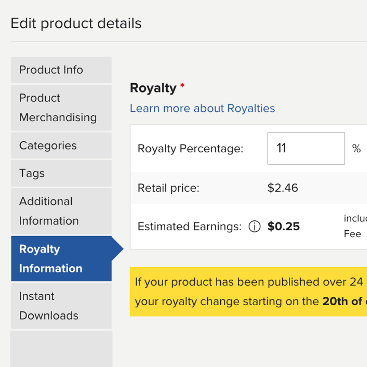367x367 pixels.
Task: Click the Edit product details heading
Action: 76,24
